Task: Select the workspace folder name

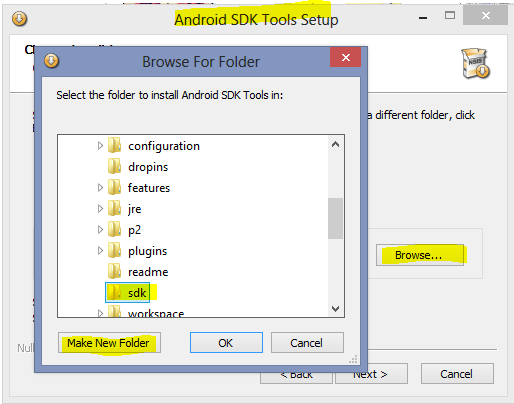Action: (x=156, y=313)
